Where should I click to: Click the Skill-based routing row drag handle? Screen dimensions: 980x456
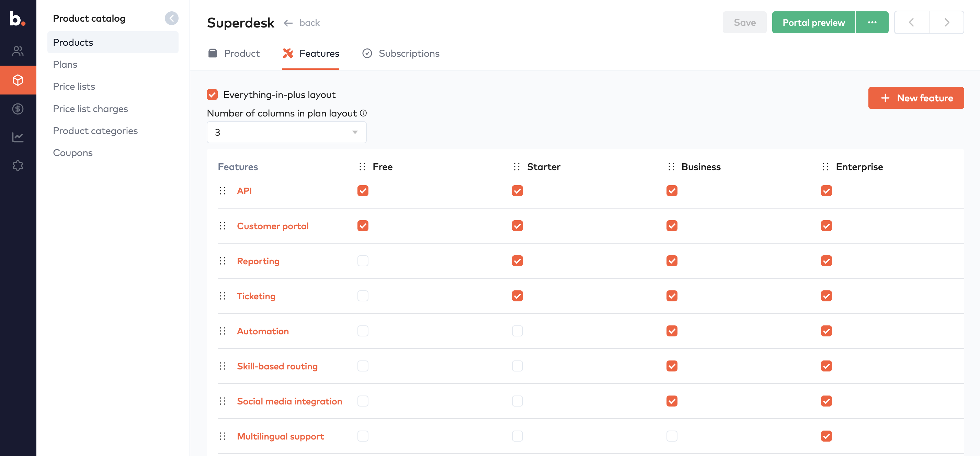coord(223,366)
